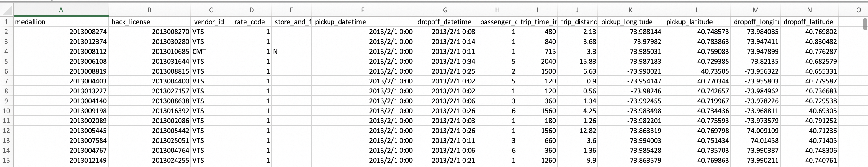Select dropoff datetime cell 2013/2/1 0:34
Image resolution: width=868 pixels, height=167 pixels.
coord(445,62)
